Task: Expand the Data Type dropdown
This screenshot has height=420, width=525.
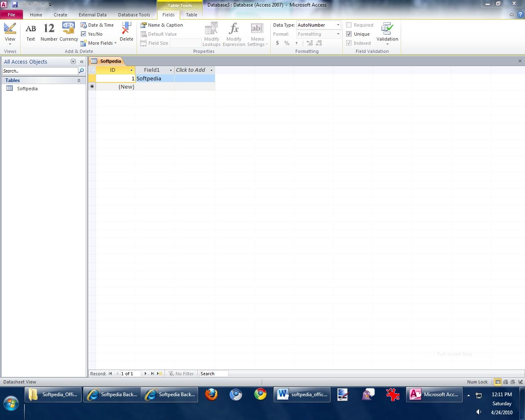Action: click(x=338, y=25)
